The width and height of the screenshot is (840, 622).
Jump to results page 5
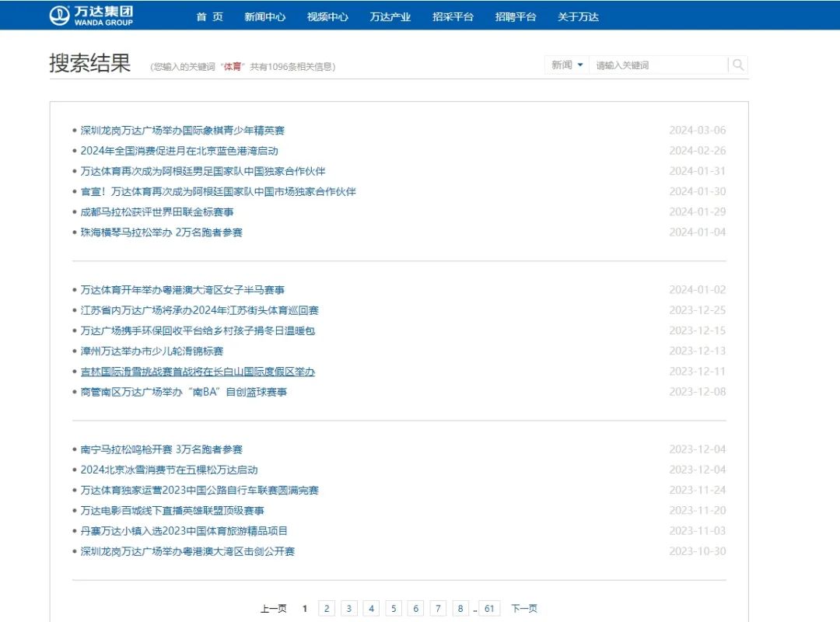point(394,609)
